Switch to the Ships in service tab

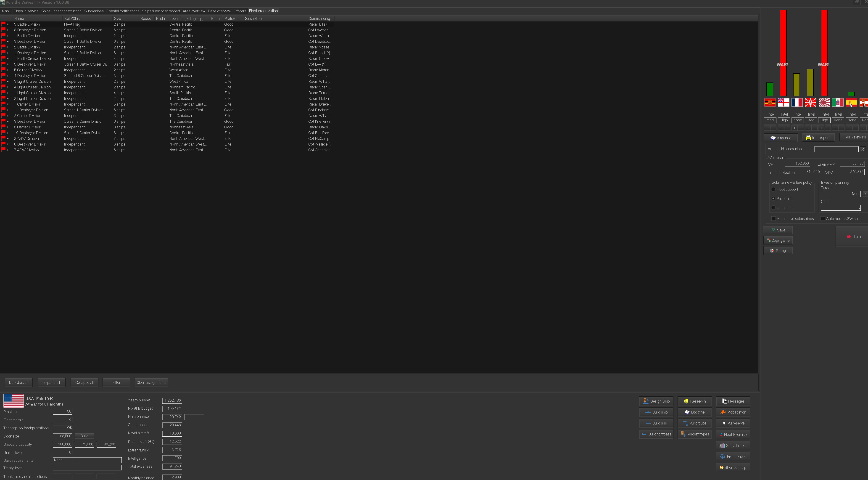click(26, 11)
